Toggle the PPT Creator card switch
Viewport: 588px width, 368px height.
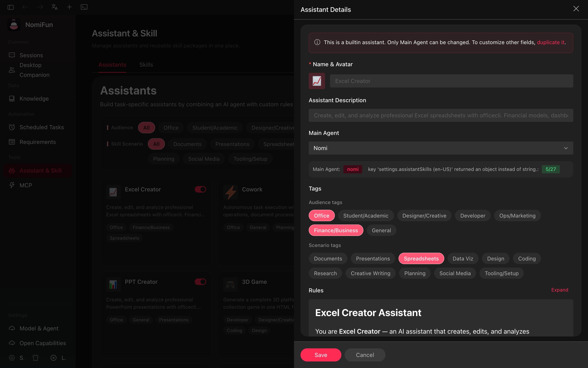pyautogui.click(x=200, y=282)
